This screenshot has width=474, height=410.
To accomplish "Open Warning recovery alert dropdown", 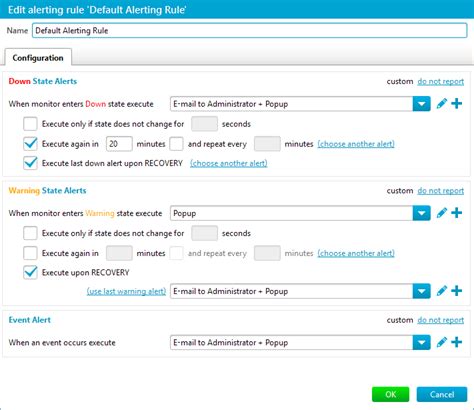I will (x=421, y=291).
